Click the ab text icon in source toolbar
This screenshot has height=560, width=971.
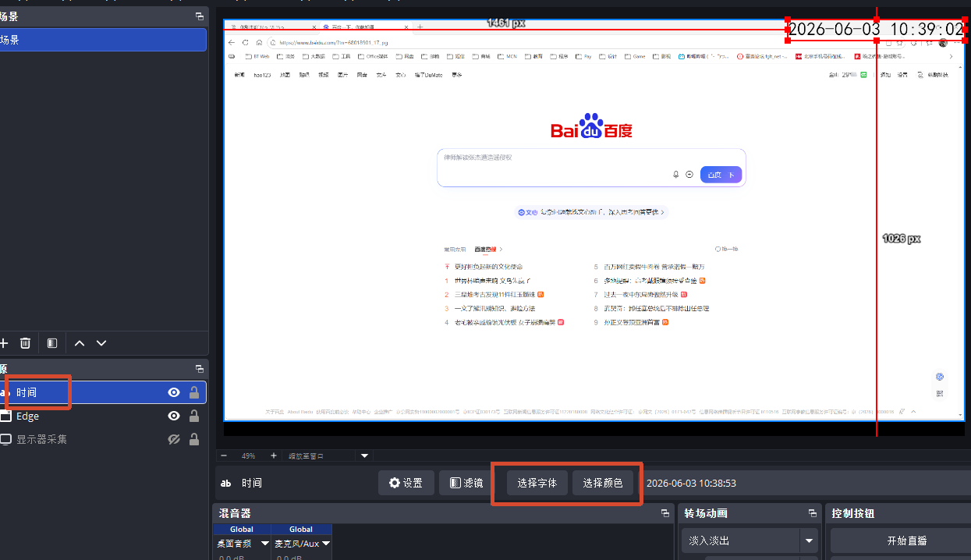226,484
